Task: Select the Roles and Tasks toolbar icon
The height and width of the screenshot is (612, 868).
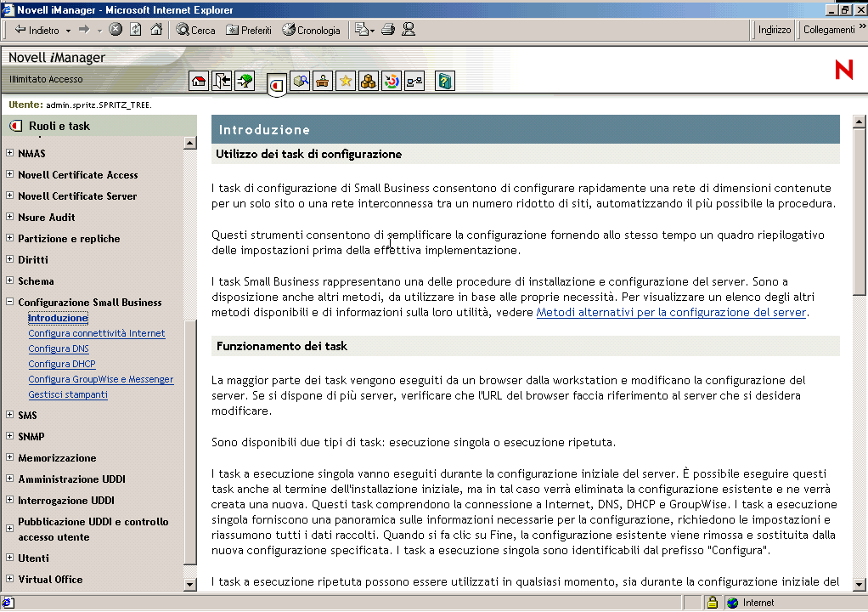Action: click(276, 85)
